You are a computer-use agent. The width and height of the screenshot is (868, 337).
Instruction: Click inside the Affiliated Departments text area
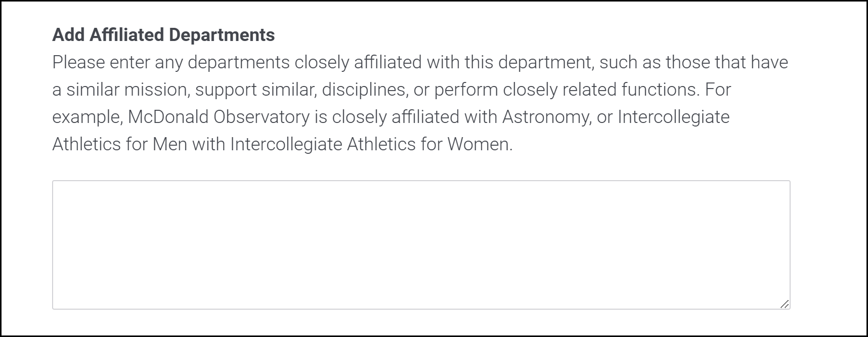coord(421,244)
